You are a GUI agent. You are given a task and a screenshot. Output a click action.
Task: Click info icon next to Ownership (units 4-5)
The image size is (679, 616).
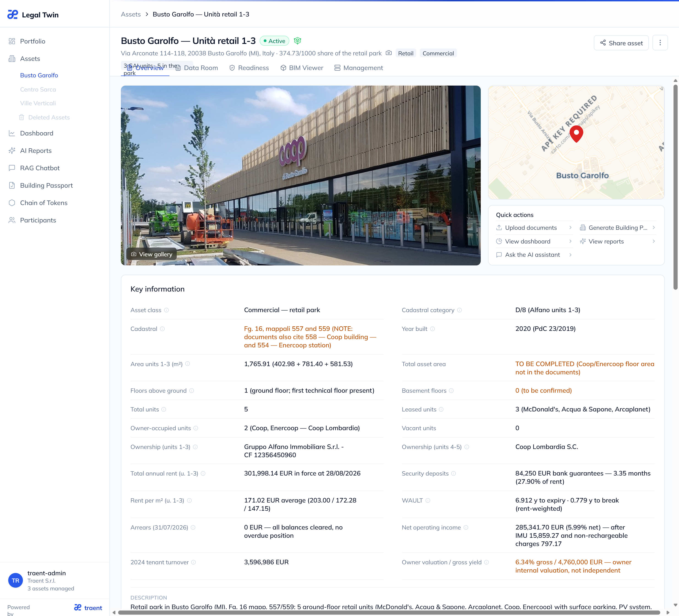[467, 447]
